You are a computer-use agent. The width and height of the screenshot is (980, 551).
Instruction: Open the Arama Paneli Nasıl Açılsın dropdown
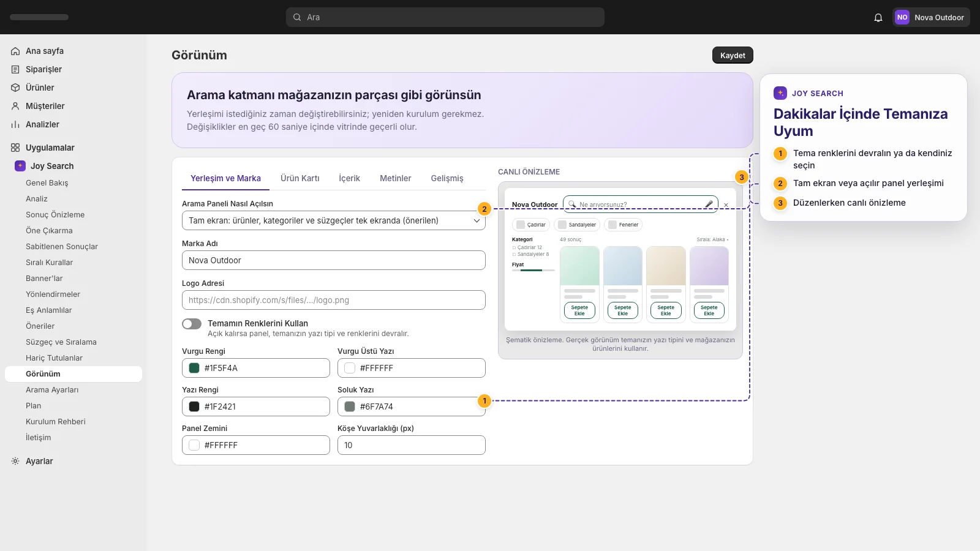[x=334, y=220]
